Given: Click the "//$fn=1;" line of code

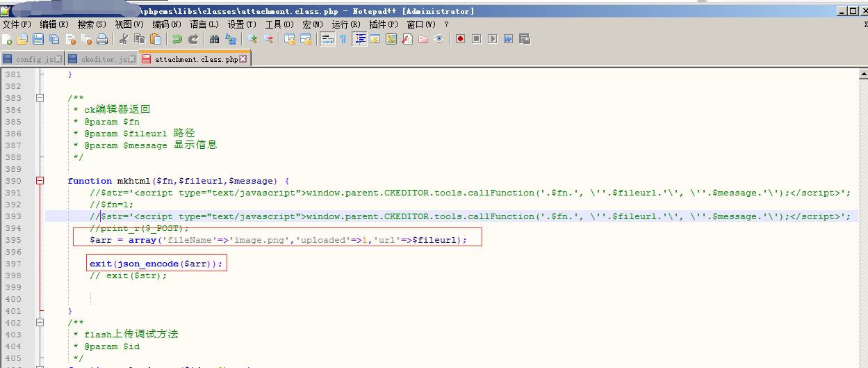Looking at the screenshot, I should pos(111,205).
